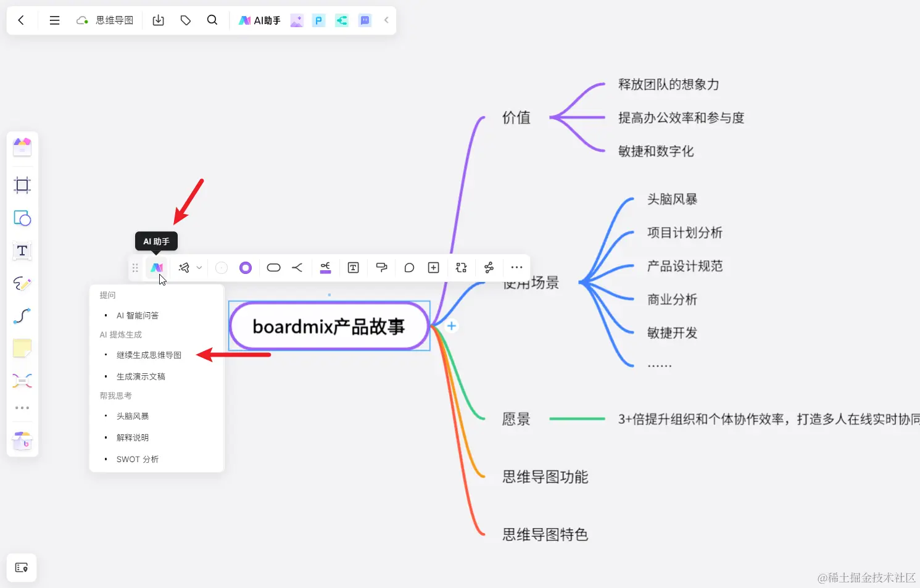
Task: Select 继续生成思维导图 from the AI menu
Action: pyautogui.click(x=149, y=355)
